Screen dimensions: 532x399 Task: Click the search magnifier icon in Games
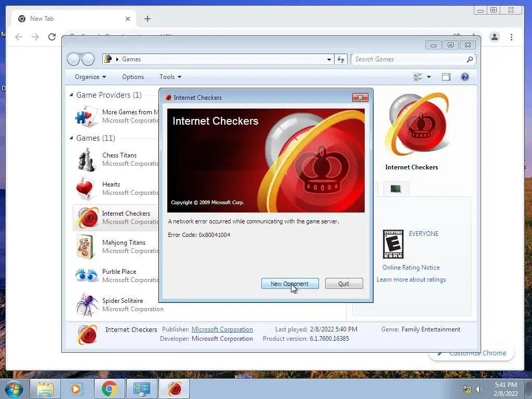tap(470, 59)
